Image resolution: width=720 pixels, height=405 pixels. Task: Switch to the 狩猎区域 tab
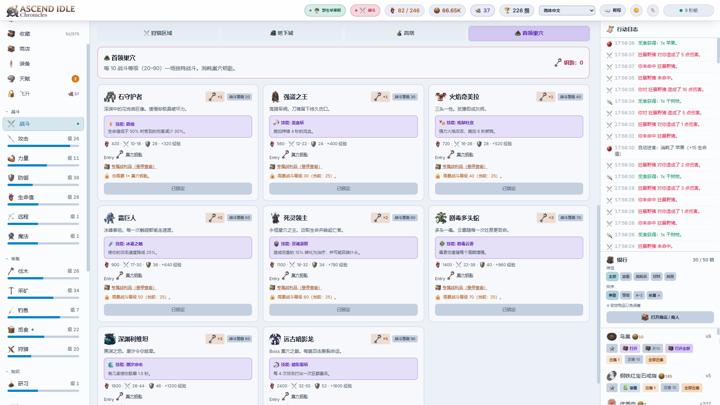click(158, 33)
